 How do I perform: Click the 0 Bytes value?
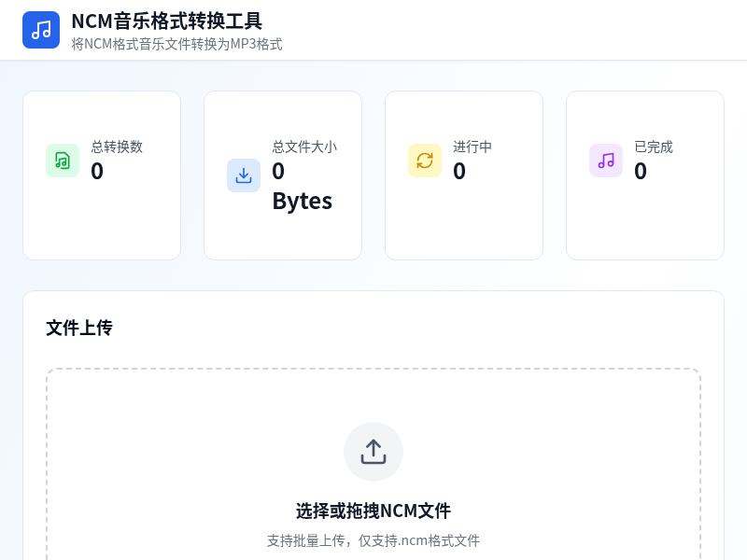pos(302,186)
